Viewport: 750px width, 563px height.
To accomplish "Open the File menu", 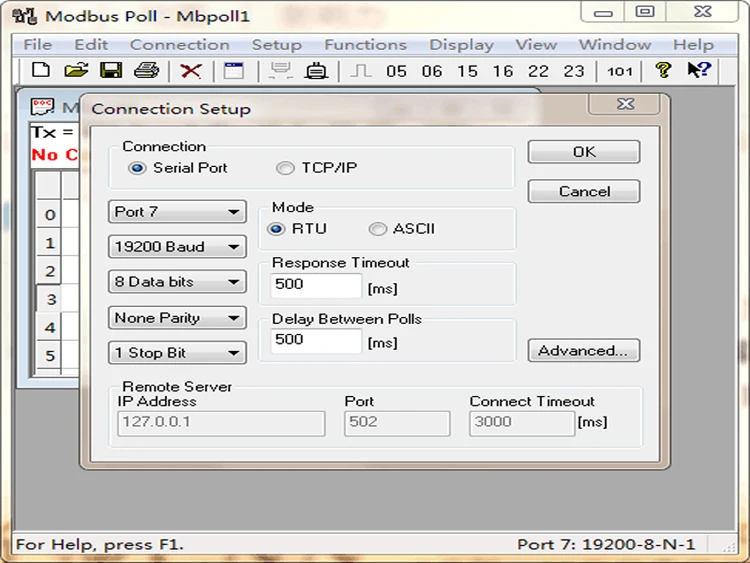I will pos(38,44).
